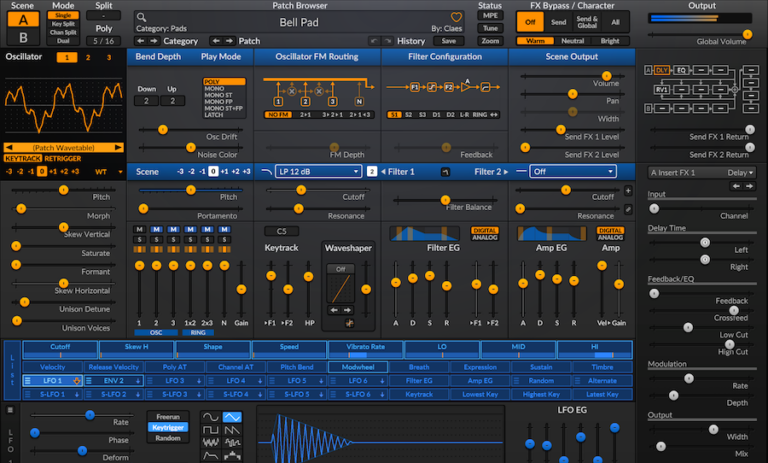Open the waveshaper analysis icon
768x463 pixels.
[x=349, y=323]
